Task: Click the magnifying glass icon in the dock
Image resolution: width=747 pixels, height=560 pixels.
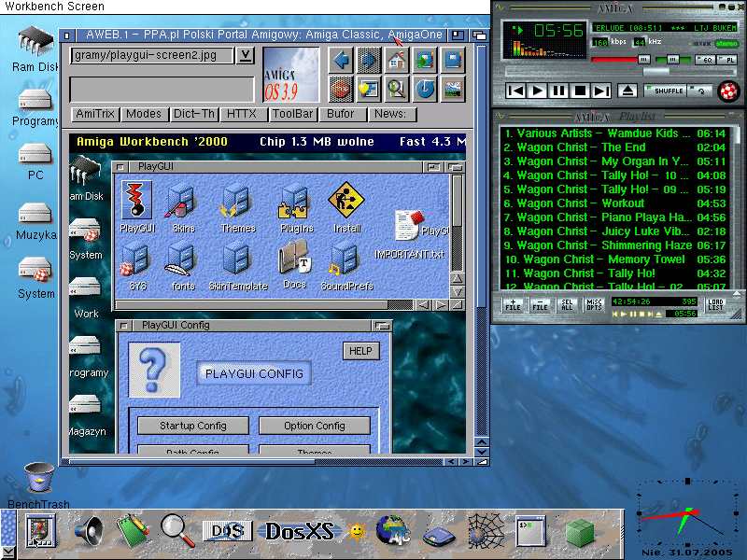Action: point(177,530)
